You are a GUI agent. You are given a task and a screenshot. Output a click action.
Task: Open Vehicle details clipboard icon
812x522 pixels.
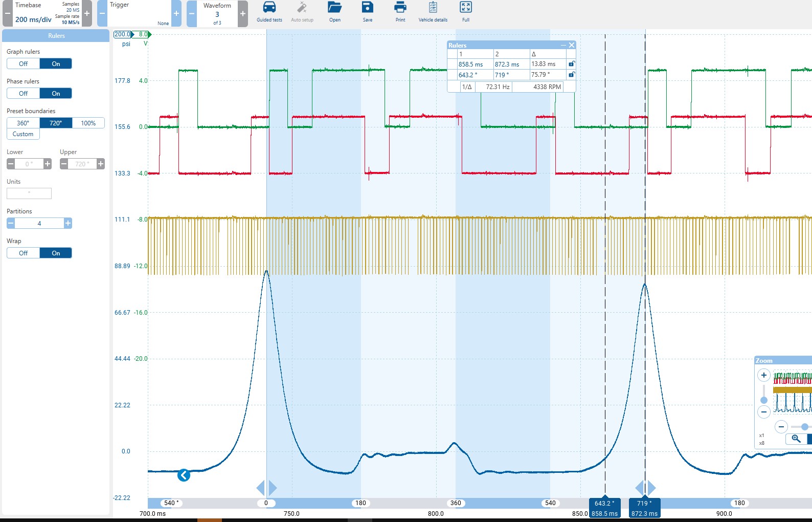coord(433,8)
